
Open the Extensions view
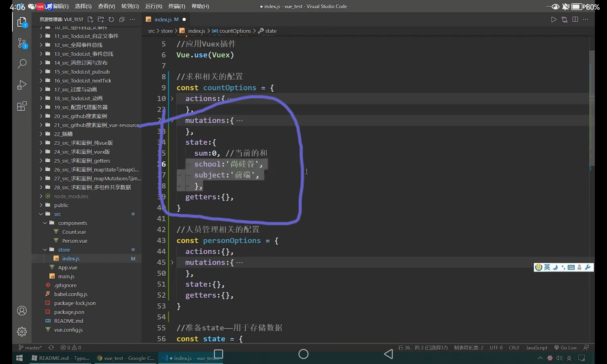tap(22, 106)
